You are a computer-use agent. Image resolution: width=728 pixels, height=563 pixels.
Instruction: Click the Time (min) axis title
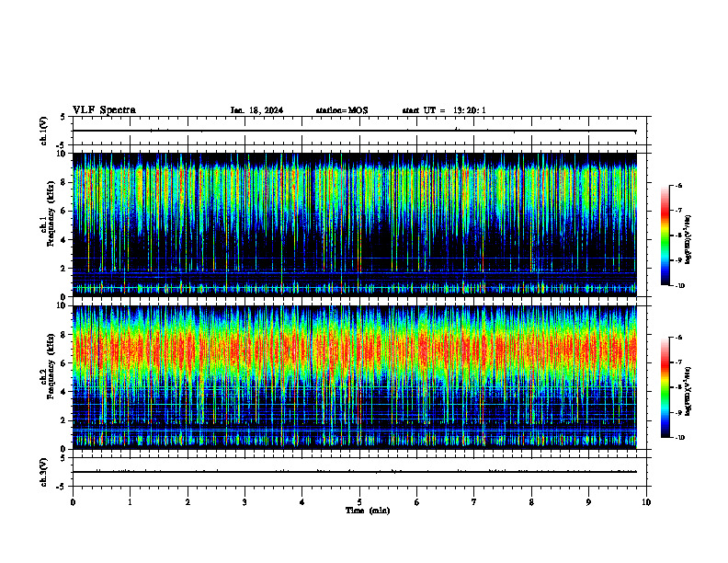[368, 511]
